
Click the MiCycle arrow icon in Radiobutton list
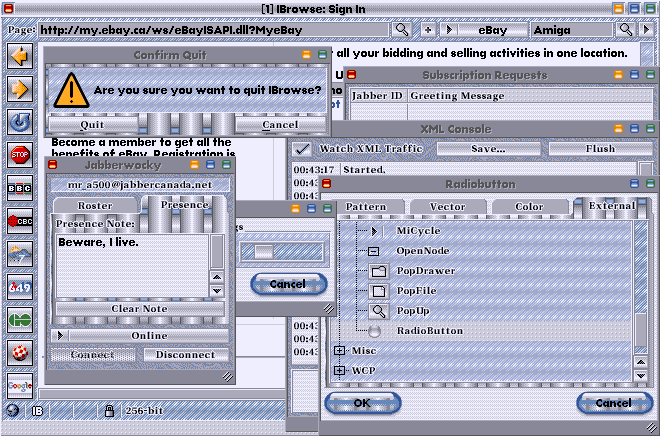(x=375, y=231)
